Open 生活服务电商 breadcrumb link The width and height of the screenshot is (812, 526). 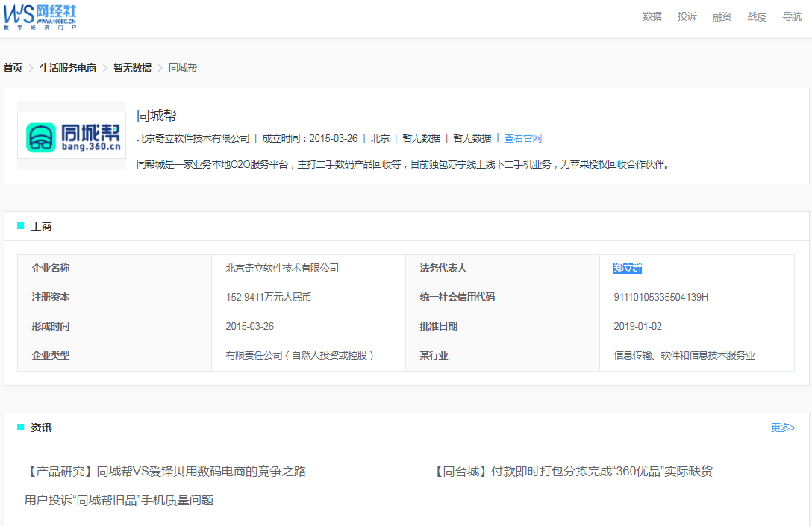pyautogui.click(x=68, y=68)
